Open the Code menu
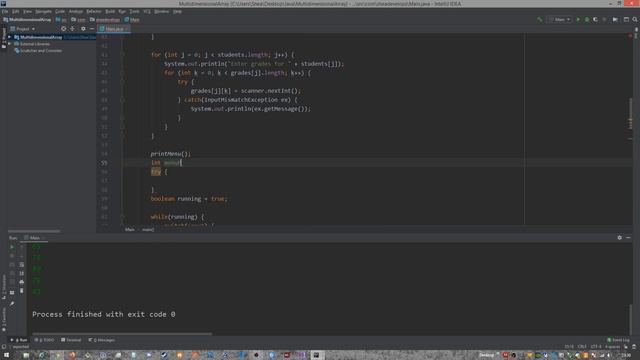 coord(60,11)
